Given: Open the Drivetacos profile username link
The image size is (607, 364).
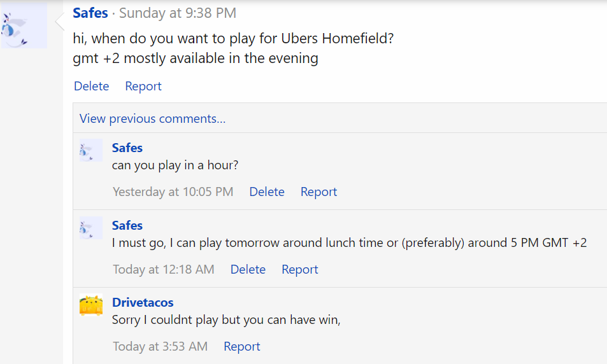Looking at the screenshot, I should [x=143, y=302].
